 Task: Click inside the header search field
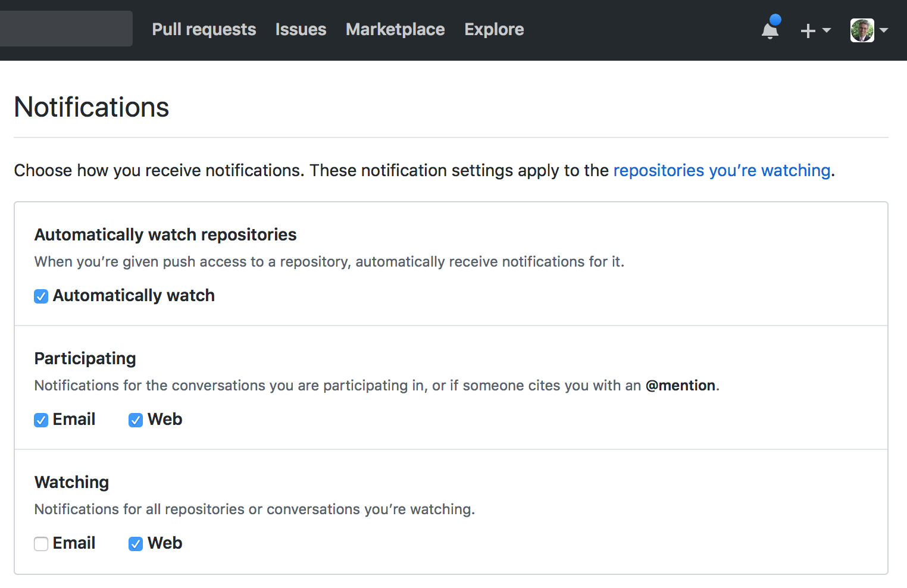(65, 28)
